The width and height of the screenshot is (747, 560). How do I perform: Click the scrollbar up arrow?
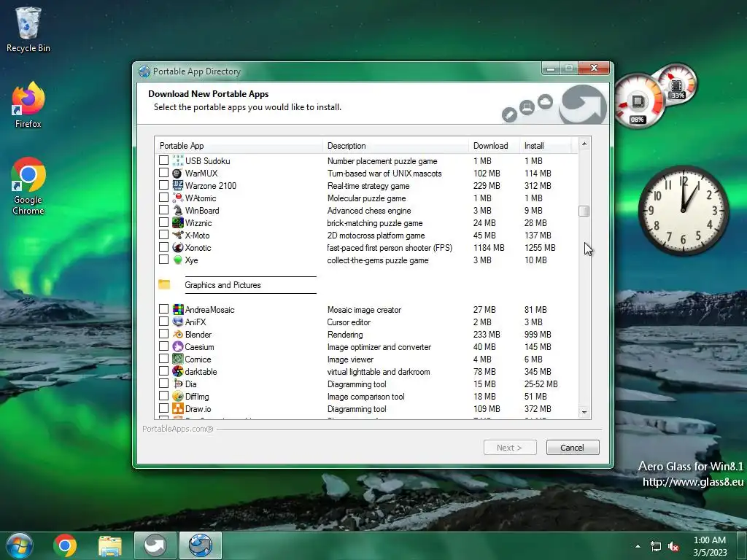(x=584, y=144)
